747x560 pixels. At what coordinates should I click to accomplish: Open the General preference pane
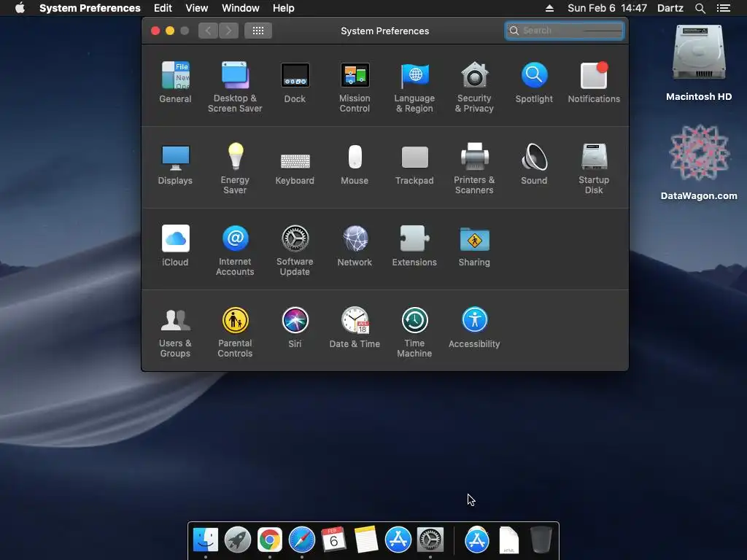[x=175, y=82]
